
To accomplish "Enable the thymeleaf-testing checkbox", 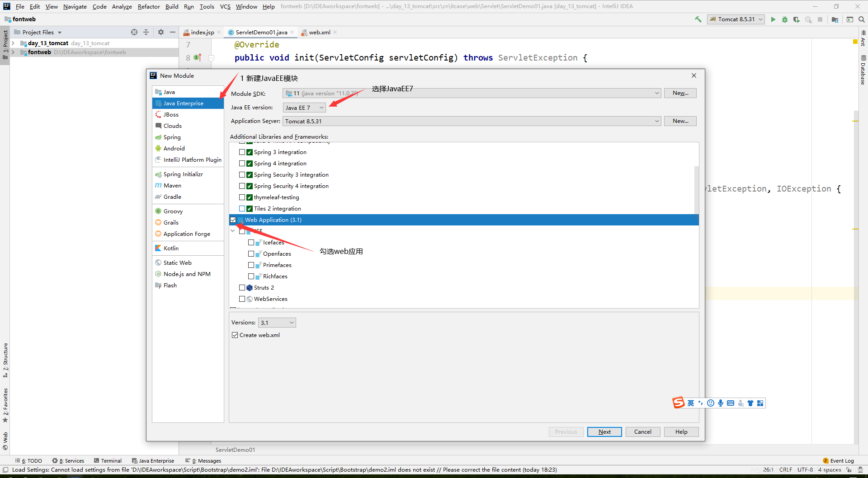I will coord(242,197).
